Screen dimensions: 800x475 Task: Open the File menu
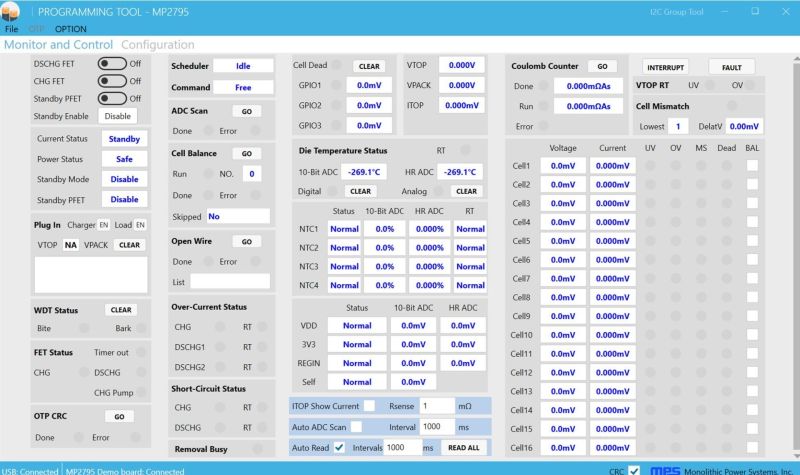11,29
